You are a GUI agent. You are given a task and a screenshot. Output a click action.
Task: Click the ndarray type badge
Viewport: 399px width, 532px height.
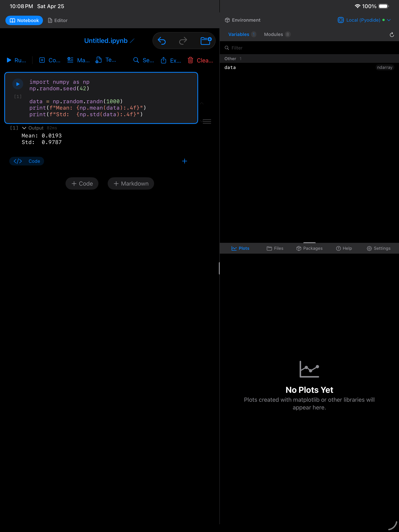(385, 68)
